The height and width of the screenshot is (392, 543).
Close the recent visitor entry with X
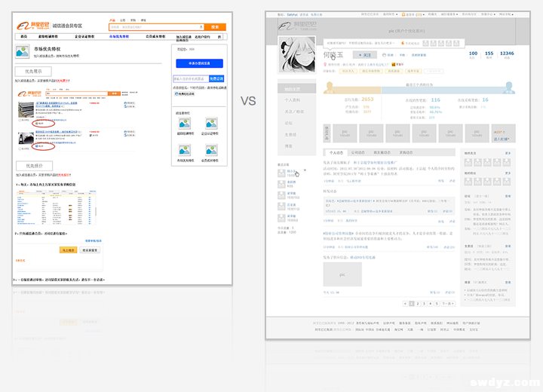(x=304, y=170)
